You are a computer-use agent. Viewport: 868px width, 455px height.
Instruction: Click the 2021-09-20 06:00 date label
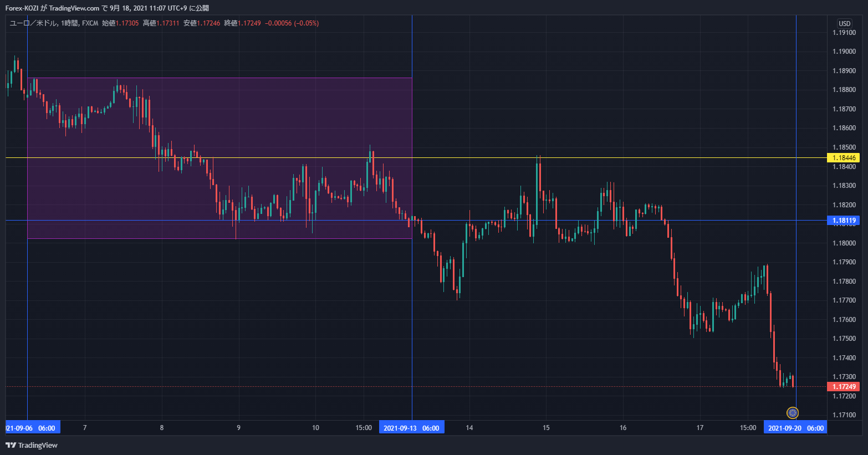(795, 428)
